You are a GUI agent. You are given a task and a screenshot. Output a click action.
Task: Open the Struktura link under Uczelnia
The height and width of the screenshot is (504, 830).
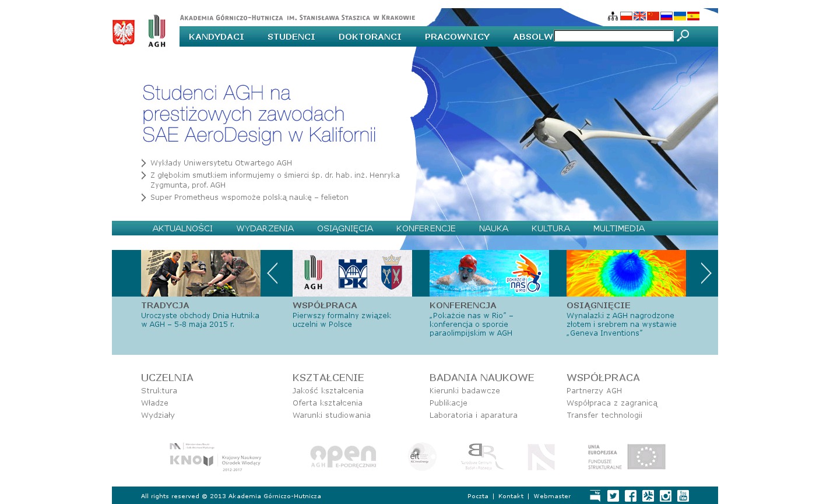159,391
